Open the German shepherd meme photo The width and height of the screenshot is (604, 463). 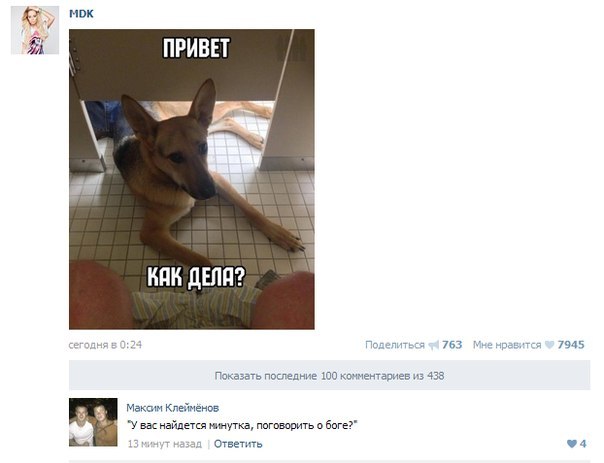[192, 179]
